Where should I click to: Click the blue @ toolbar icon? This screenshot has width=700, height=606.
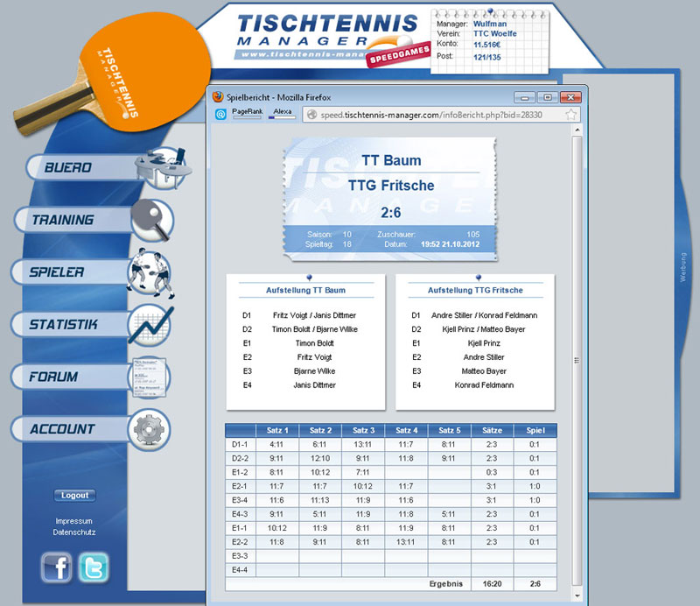[220, 115]
